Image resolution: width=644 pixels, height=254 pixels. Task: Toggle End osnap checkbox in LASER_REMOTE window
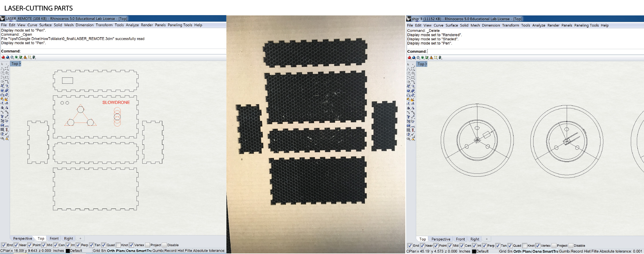(4, 245)
